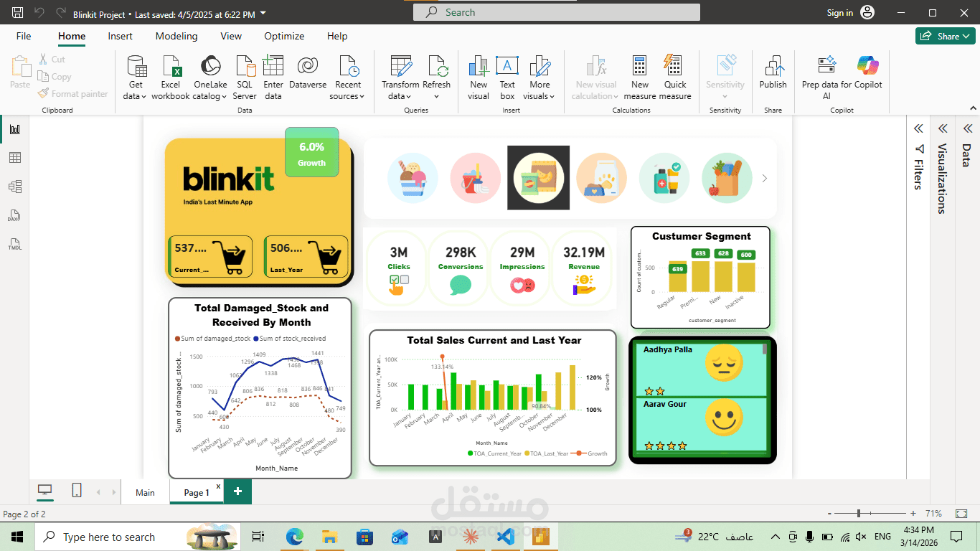Click the ribbon Search box
This screenshot has height=551, width=980.
pos(557,12)
